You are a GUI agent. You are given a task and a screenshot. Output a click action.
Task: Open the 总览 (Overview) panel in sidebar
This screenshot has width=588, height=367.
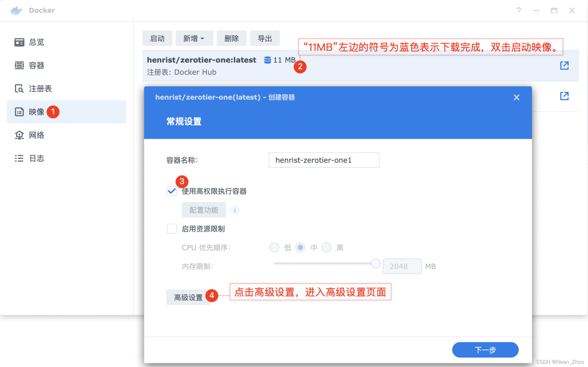[x=36, y=42]
